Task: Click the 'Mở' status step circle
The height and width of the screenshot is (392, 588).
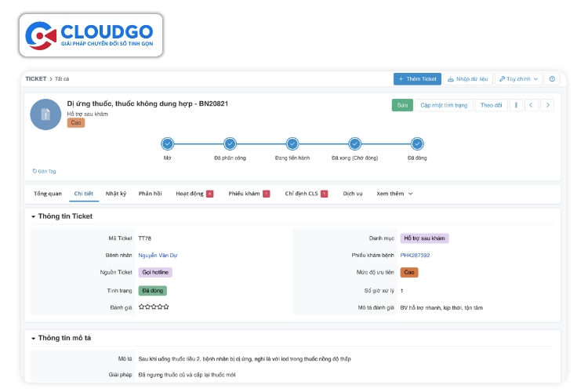Action: [167, 143]
